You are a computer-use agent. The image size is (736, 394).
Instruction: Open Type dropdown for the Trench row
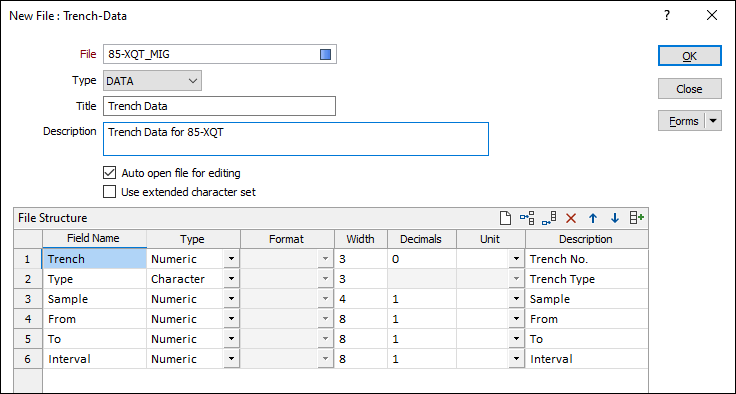tap(231, 259)
